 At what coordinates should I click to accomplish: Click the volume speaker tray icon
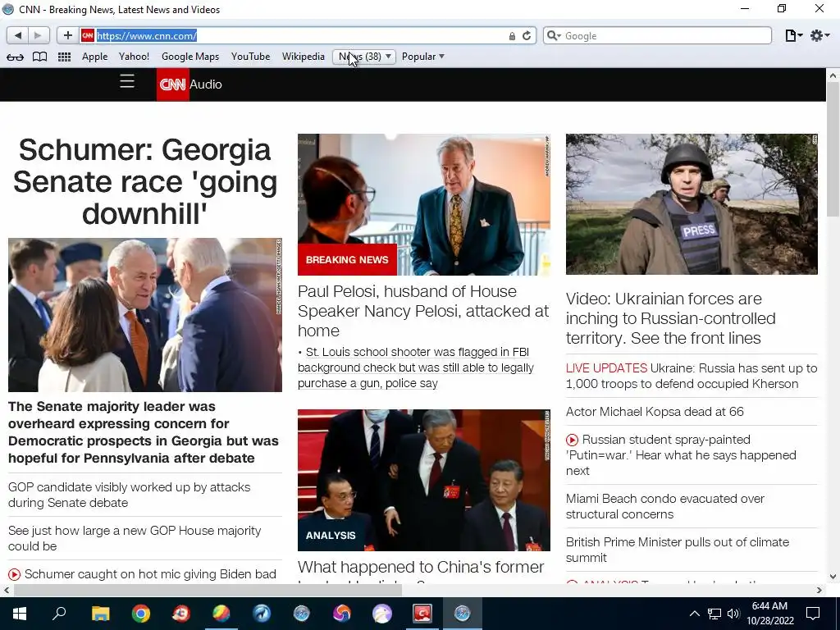pos(733,614)
